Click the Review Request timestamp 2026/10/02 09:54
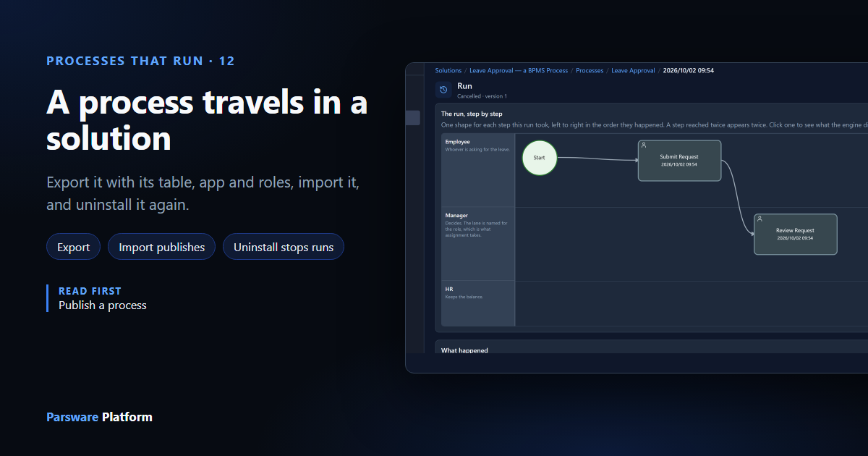The height and width of the screenshot is (456, 868). pyautogui.click(x=795, y=238)
